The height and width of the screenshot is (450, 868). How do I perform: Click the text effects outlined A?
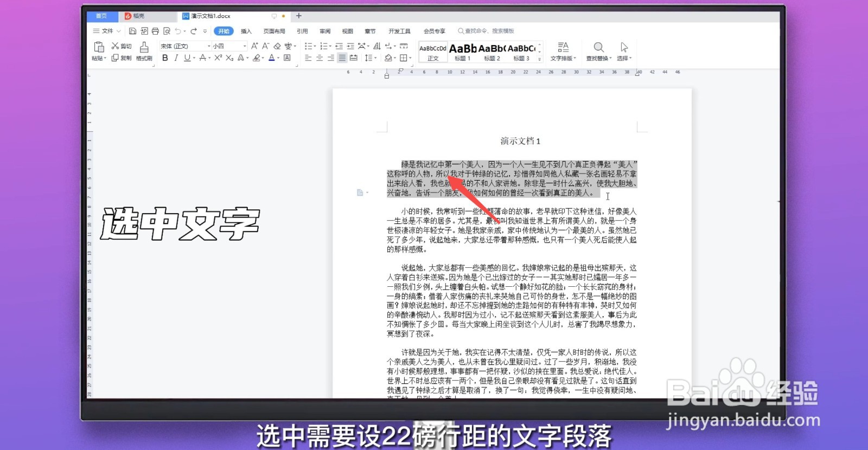click(241, 57)
